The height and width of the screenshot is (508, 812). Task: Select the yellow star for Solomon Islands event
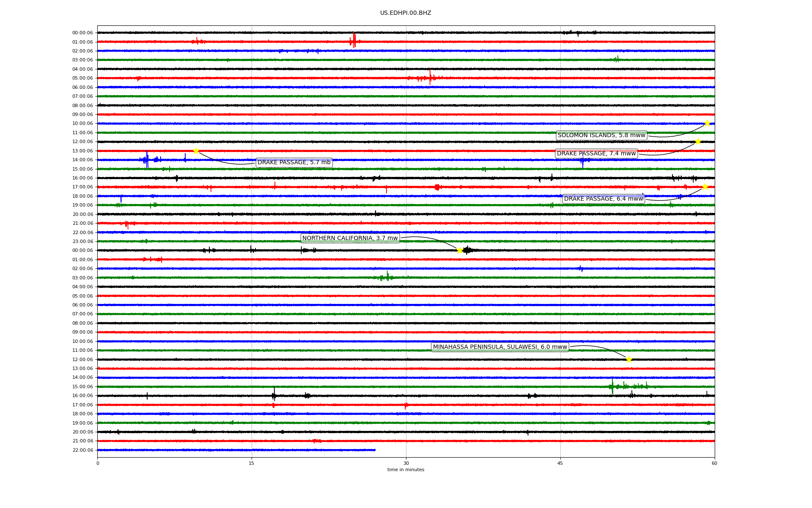point(707,123)
